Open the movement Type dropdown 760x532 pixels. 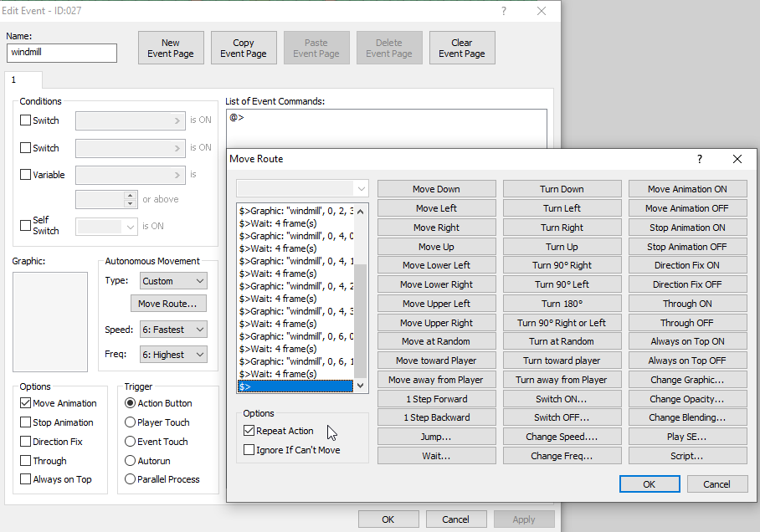(x=172, y=281)
